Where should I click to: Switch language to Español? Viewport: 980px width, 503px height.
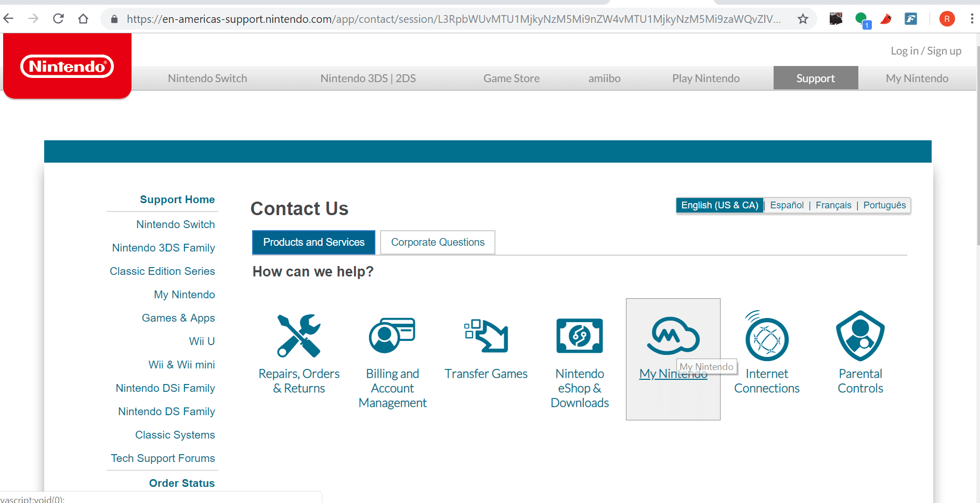[787, 205]
